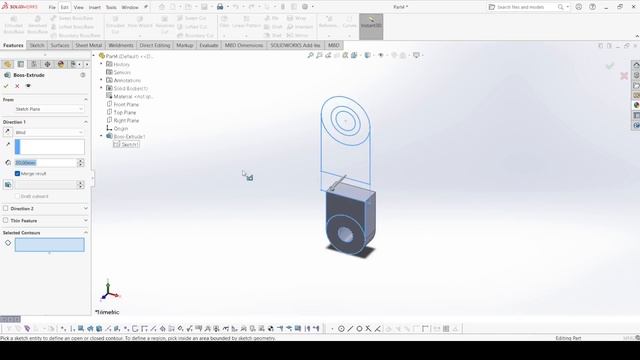Open the Display Style icon
This screenshot has height=360, width=640.
click(368, 55)
